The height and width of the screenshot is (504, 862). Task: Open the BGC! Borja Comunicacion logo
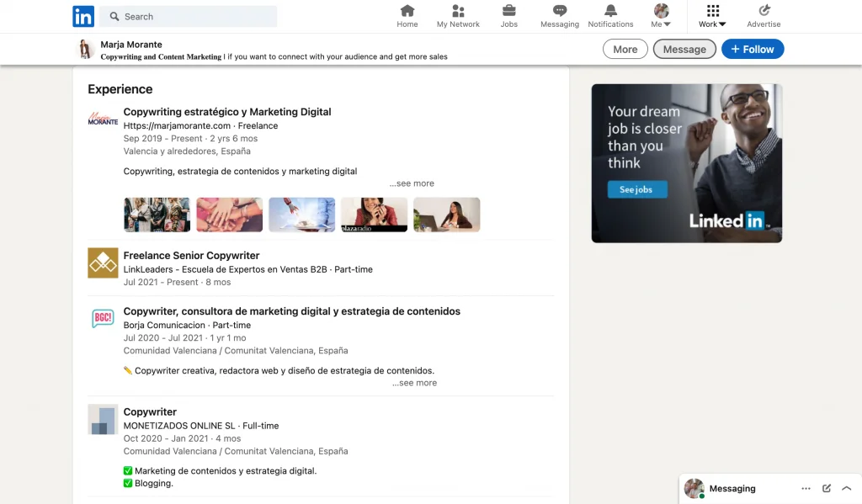click(x=103, y=318)
